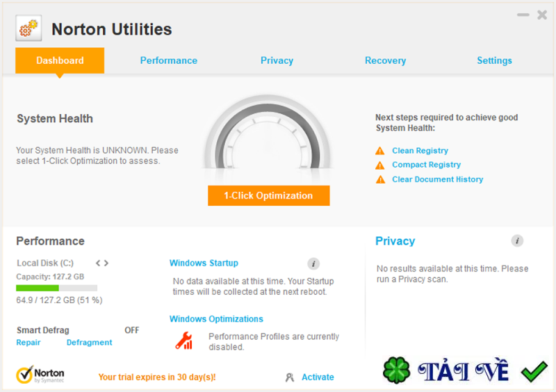Click the warning icon beside Clean Registry
The width and height of the screenshot is (556, 392).
(x=379, y=151)
